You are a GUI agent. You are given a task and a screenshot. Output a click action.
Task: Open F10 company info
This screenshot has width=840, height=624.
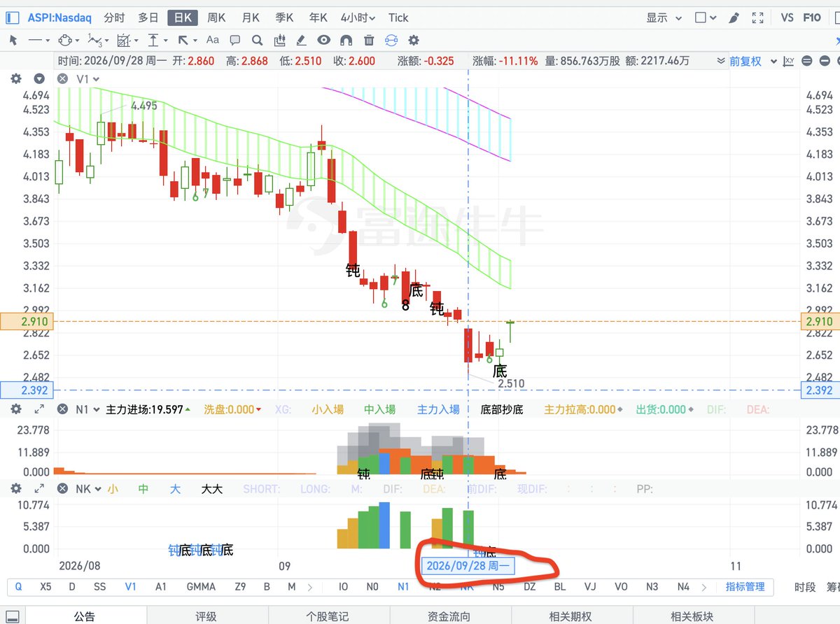tap(812, 17)
